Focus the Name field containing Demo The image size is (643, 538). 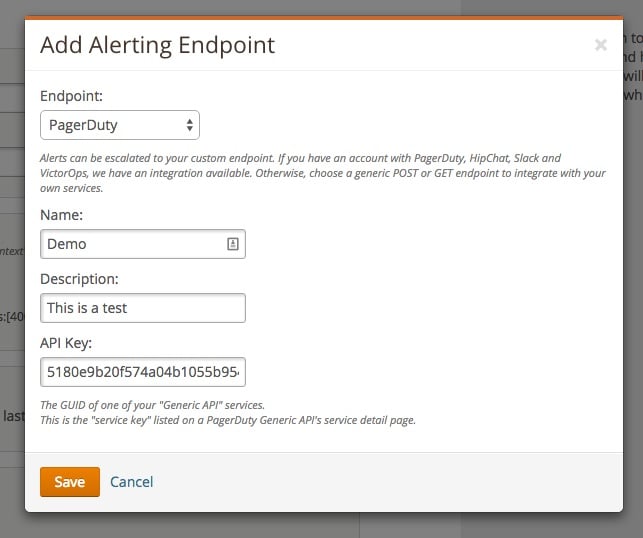[x=130, y=244]
